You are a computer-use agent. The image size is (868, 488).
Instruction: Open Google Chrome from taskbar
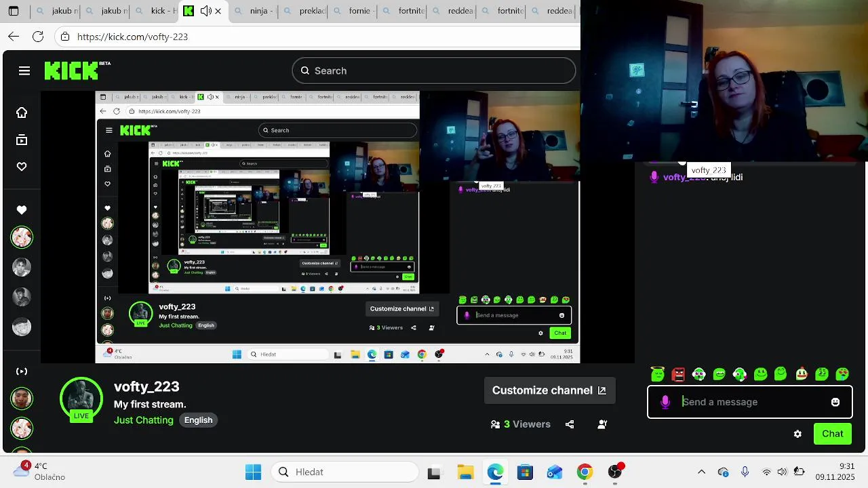coord(585,472)
